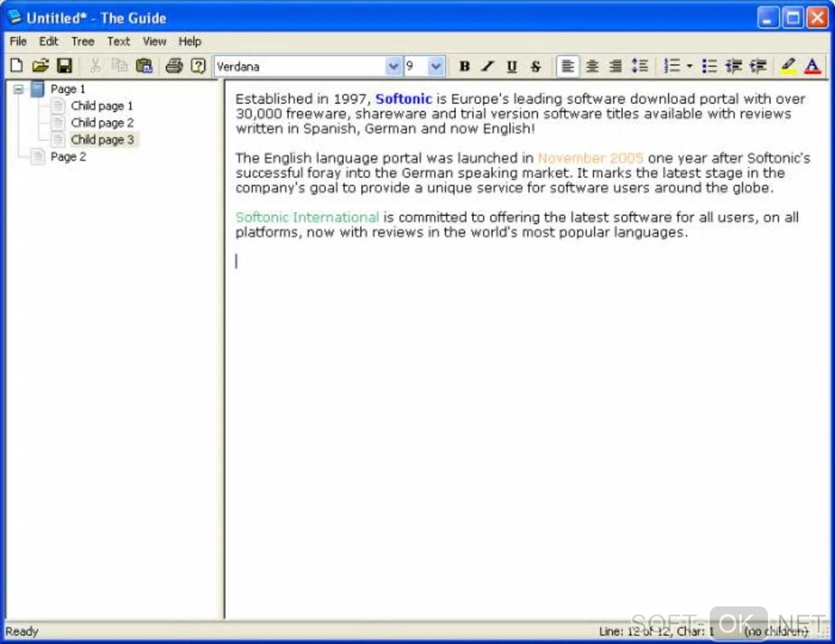
Task: Align text left
Action: pyautogui.click(x=567, y=66)
